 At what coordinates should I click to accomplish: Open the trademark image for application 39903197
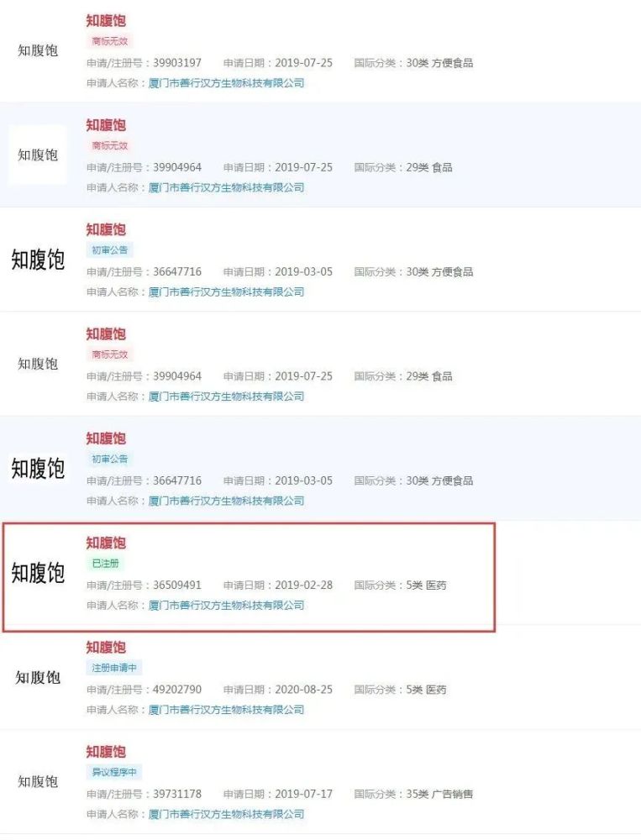[x=38, y=51]
